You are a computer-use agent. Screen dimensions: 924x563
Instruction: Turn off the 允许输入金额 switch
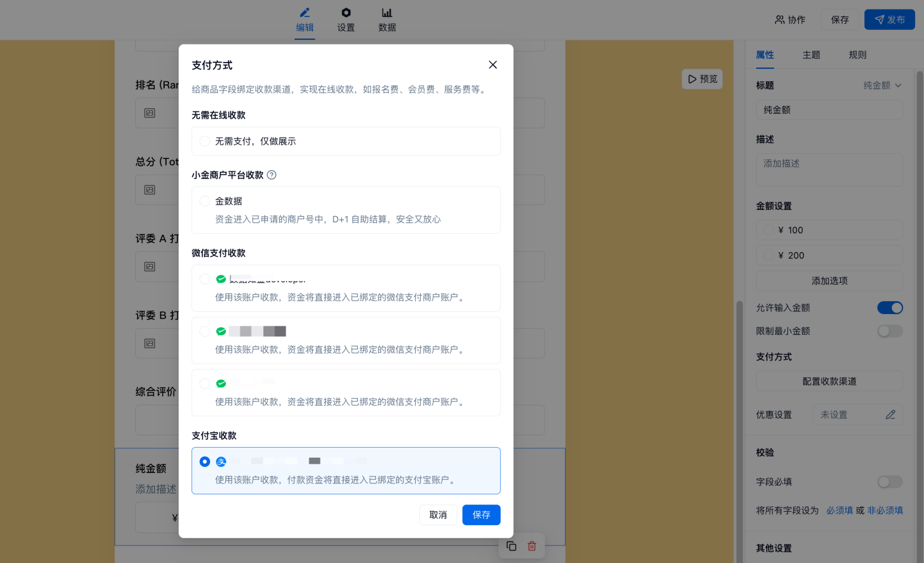pos(890,308)
